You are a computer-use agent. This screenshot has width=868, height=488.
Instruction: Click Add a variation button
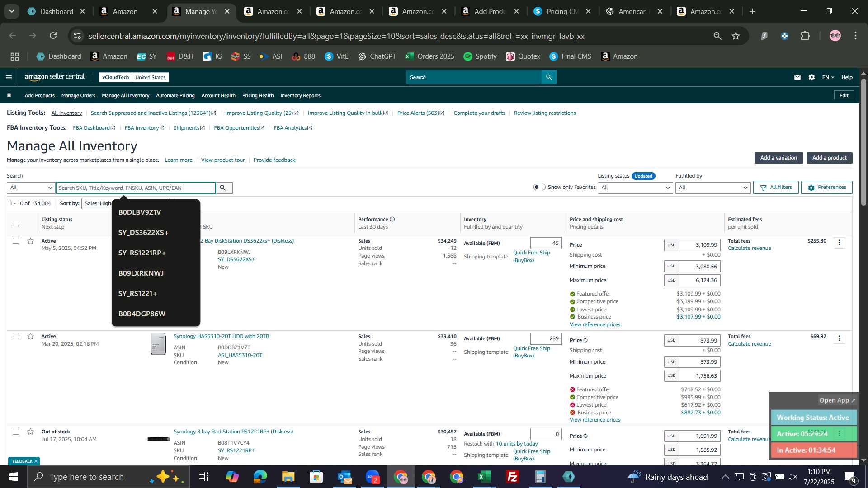778,158
